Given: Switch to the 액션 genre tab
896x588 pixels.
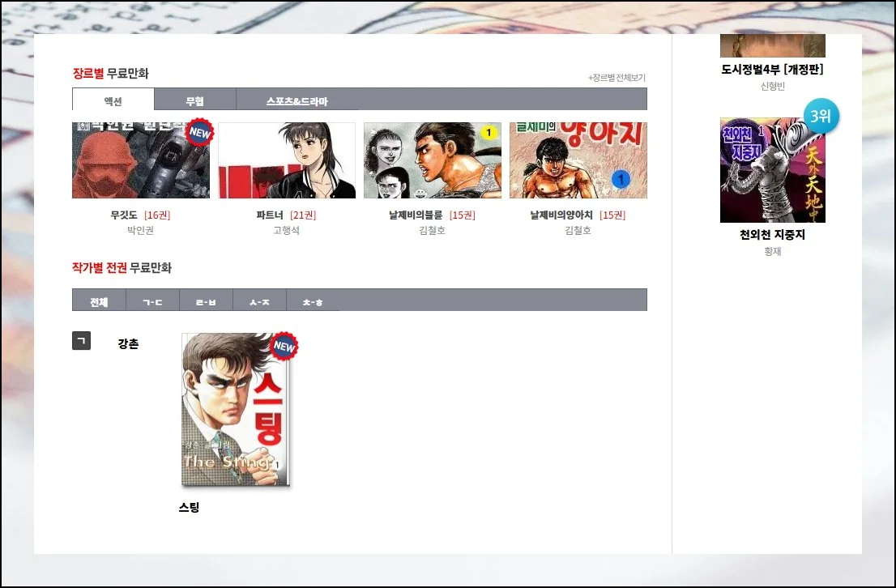Looking at the screenshot, I should tap(113, 100).
